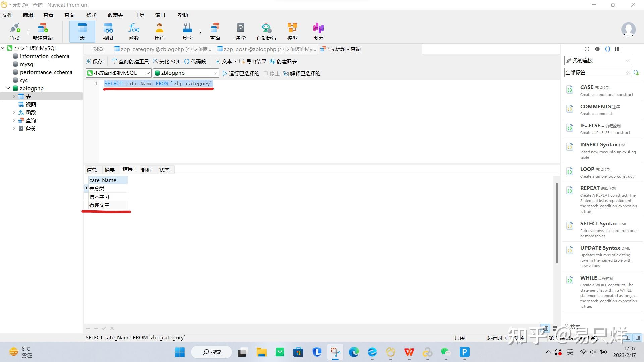
Task: Click the grid layout icon in right pane
Action: pos(618,49)
